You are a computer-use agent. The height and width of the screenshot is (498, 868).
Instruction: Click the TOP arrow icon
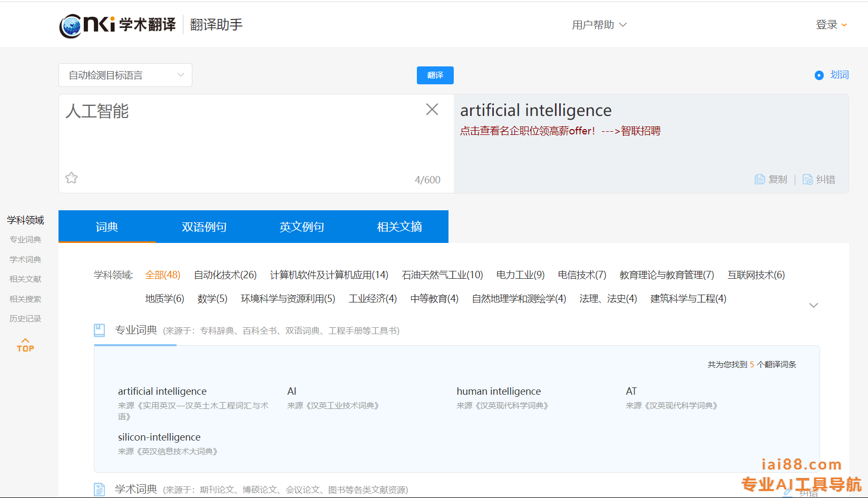pos(25,345)
